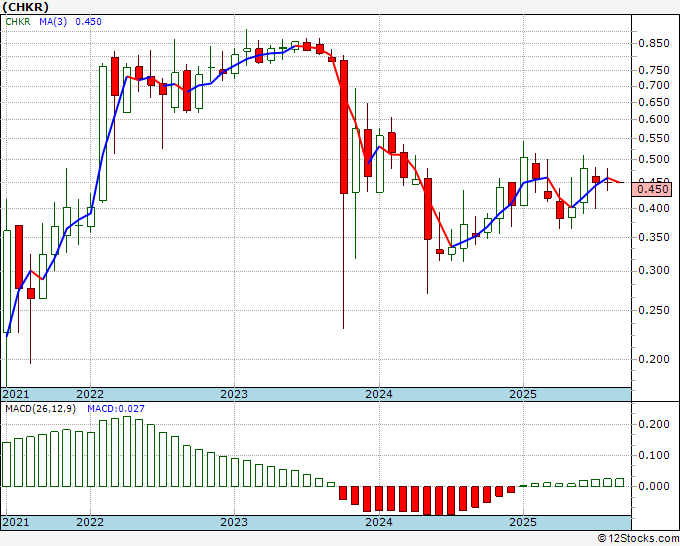Click the red 0.450 current price tag
Image resolution: width=680 pixels, height=546 pixels.
tap(655, 189)
